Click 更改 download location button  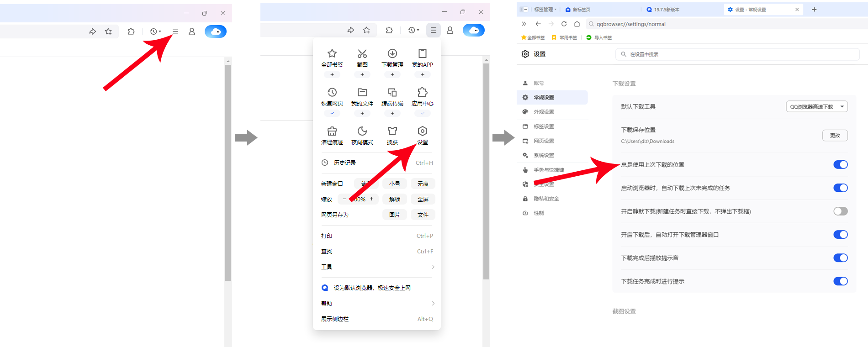coord(835,135)
